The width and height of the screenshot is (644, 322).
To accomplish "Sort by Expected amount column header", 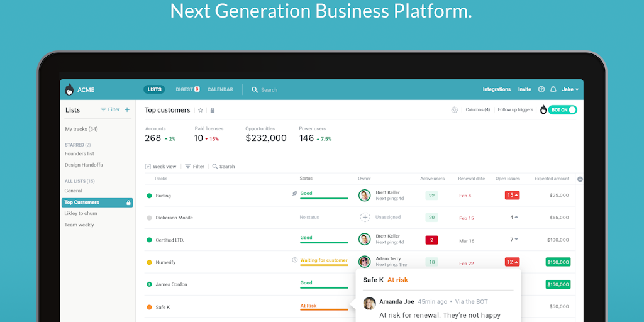I will (552, 179).
